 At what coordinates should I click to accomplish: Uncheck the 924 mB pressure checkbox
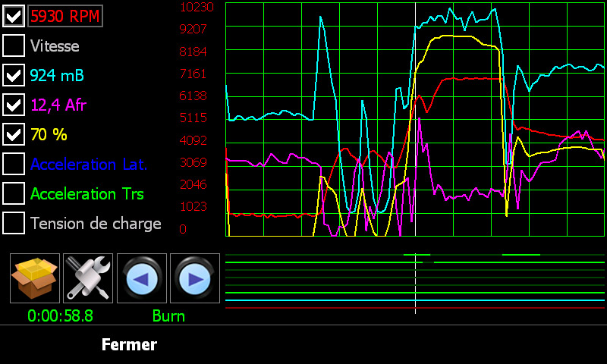click(x=14, y=74)
